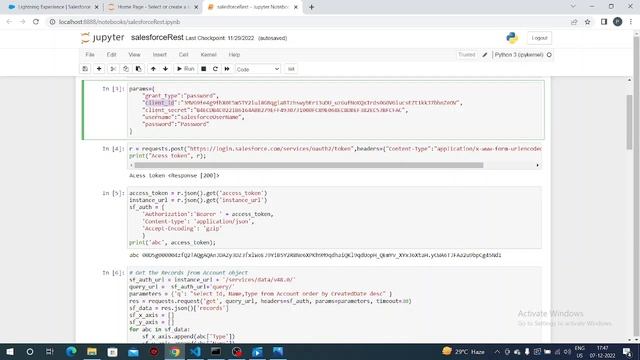Move selected cell down arrow
640x360 pixels.
(165, 69)
